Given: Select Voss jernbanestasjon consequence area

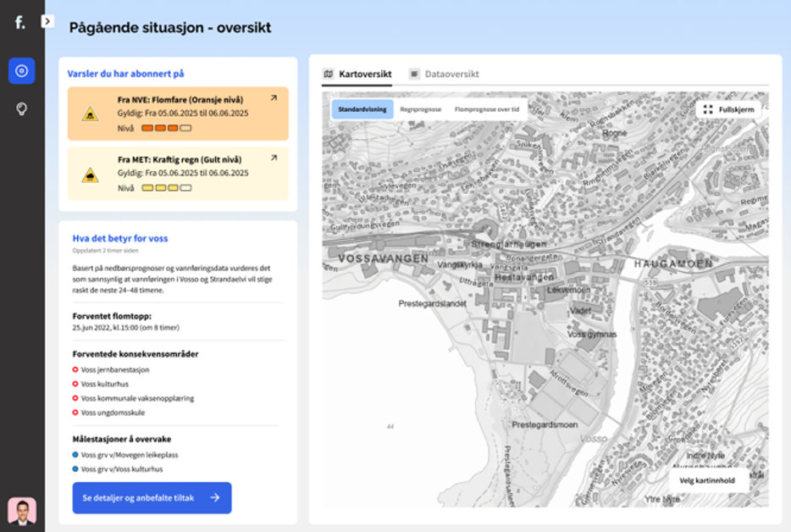Looking at the screenshot, I should coord(111,369).
